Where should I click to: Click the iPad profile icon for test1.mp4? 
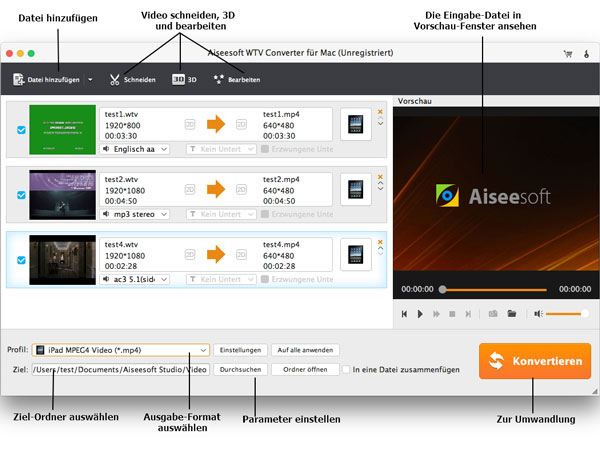tap(355, 124)
